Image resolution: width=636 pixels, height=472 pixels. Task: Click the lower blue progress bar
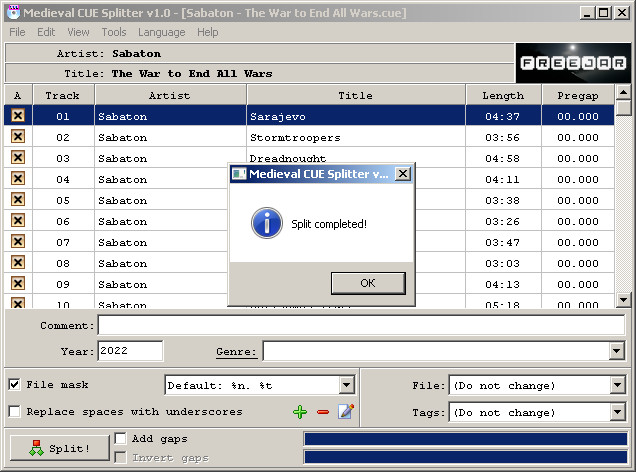point(466,457)
